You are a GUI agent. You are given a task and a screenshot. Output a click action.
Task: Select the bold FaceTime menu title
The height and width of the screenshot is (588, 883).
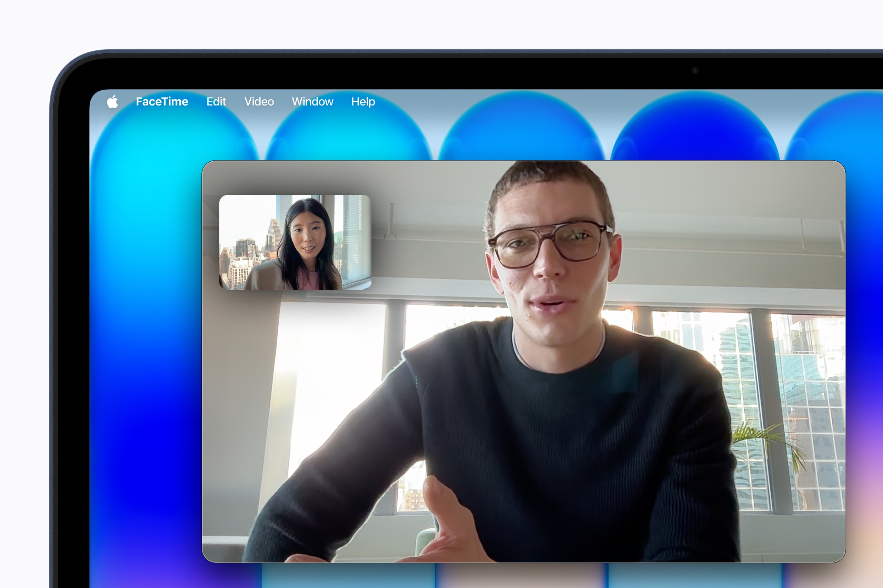(162, 101)
